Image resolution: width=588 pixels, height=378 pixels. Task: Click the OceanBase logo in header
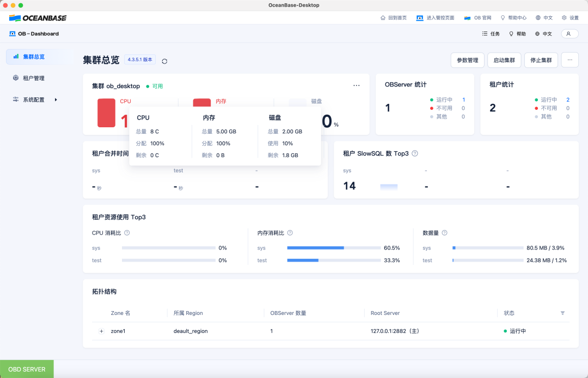(x=38, y=18)
